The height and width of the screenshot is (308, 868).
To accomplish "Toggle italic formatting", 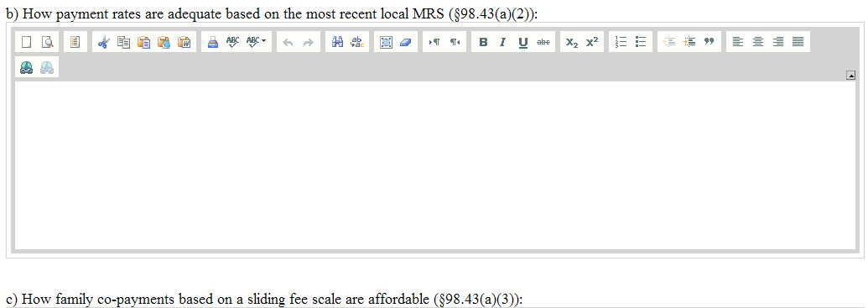I will [x=502, y=42].
